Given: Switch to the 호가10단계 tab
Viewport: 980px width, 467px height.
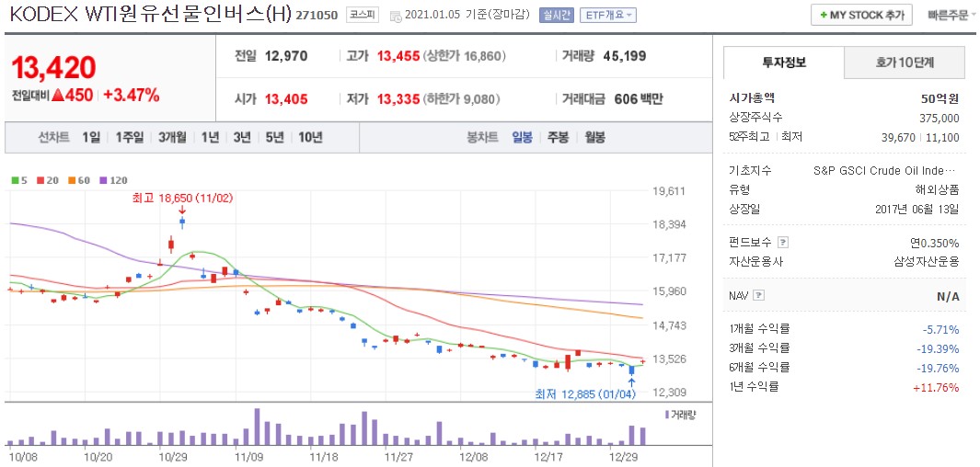Looking at the screenshot, I should [x=905, y=62].
